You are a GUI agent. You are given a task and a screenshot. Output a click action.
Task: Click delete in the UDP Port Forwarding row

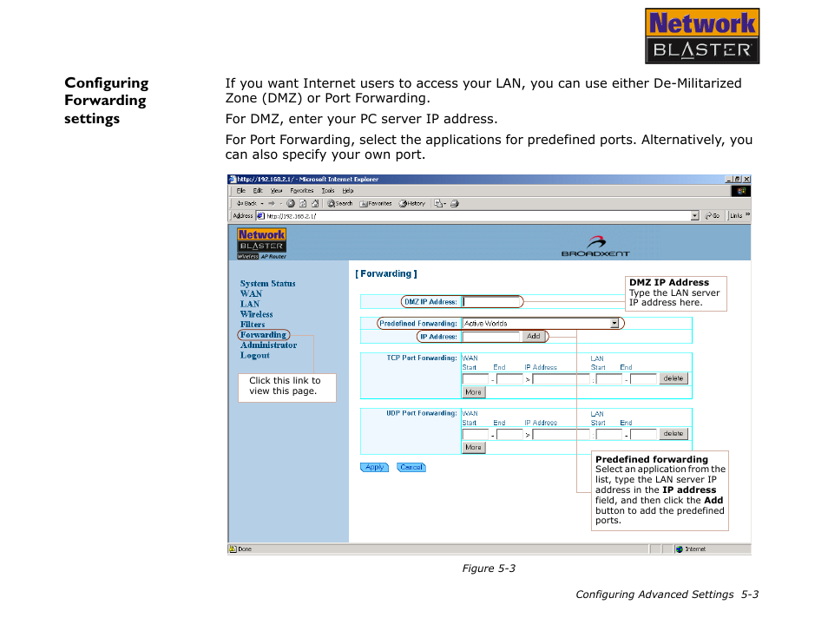coord(674,434)
